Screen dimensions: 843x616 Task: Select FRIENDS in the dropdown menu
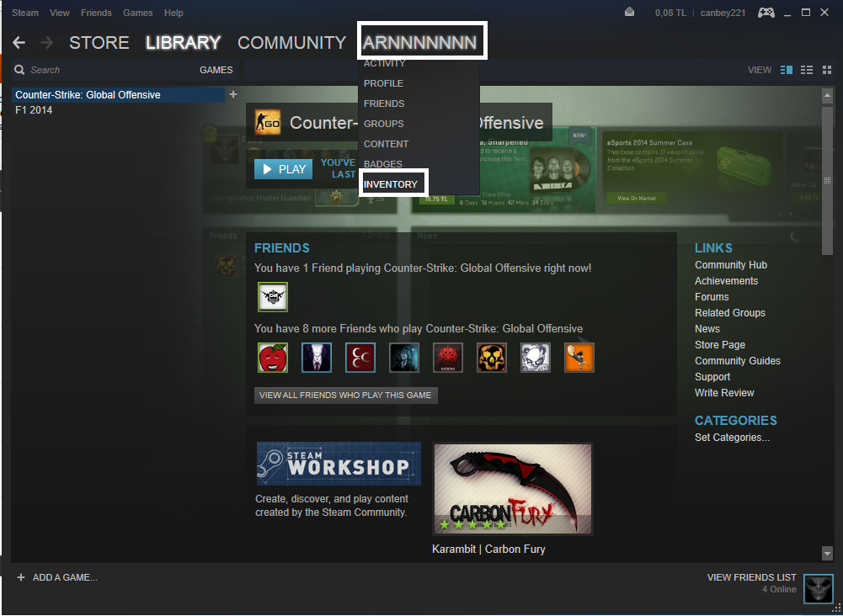tap(384, 104)
